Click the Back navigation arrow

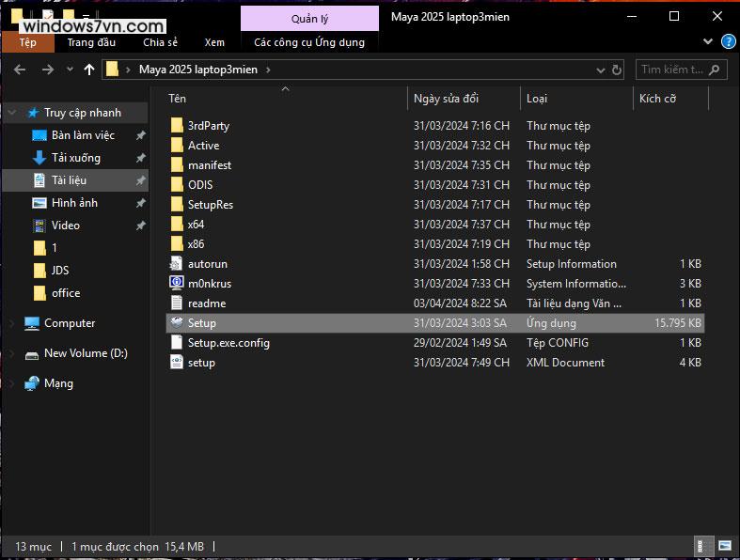pos(20,70)
